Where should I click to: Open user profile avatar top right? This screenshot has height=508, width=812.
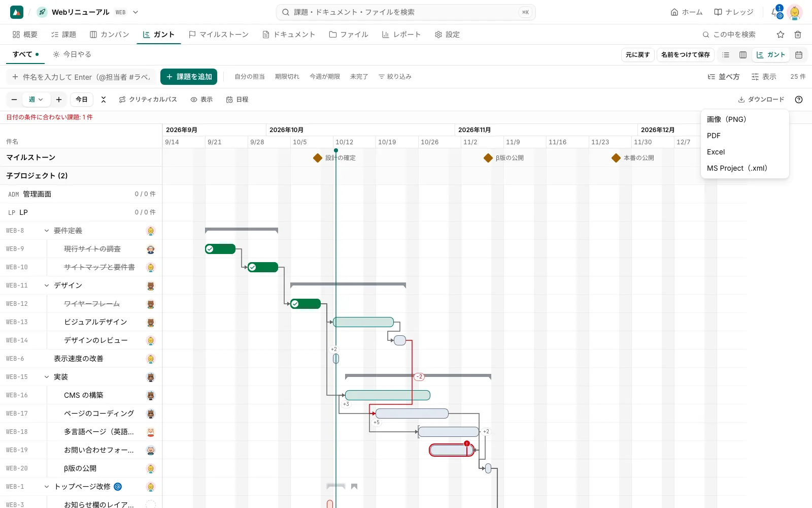click(795, 12)
